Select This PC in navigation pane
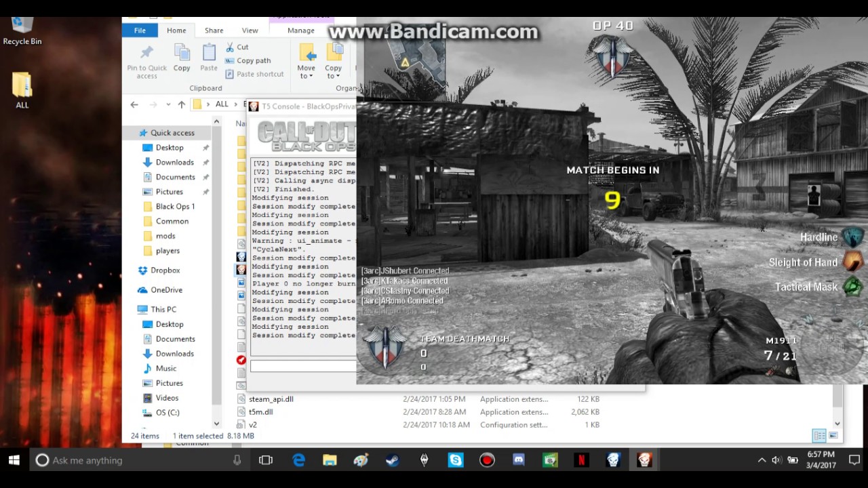Viewport: 868px width, 488px height. pos(163,310)
